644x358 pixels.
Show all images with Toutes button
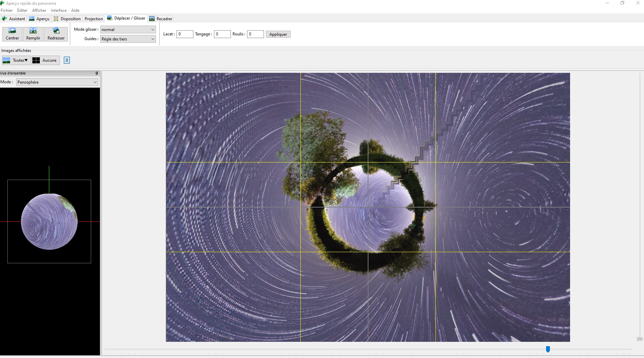point(16,60)
